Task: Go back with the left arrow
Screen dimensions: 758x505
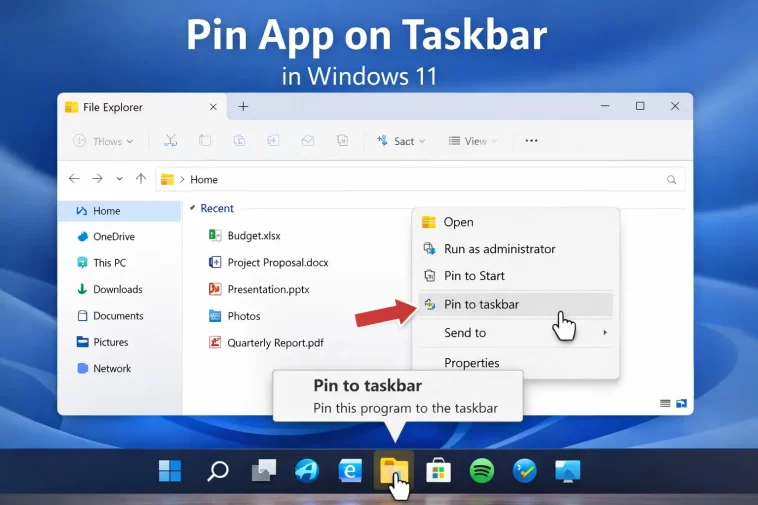Action: coord(74,179)
